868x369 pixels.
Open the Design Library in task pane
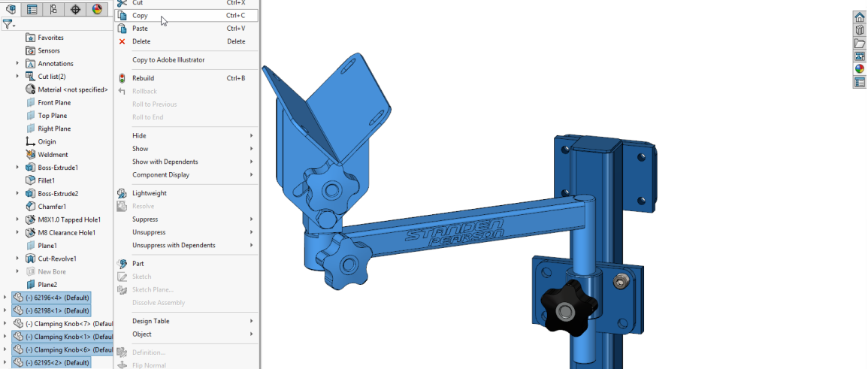(860, 30)
